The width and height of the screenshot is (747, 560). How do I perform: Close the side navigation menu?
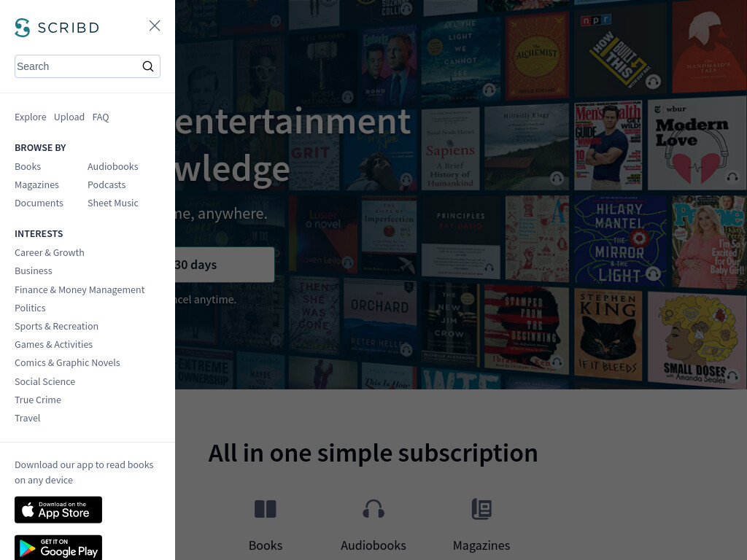coord(155,26)
